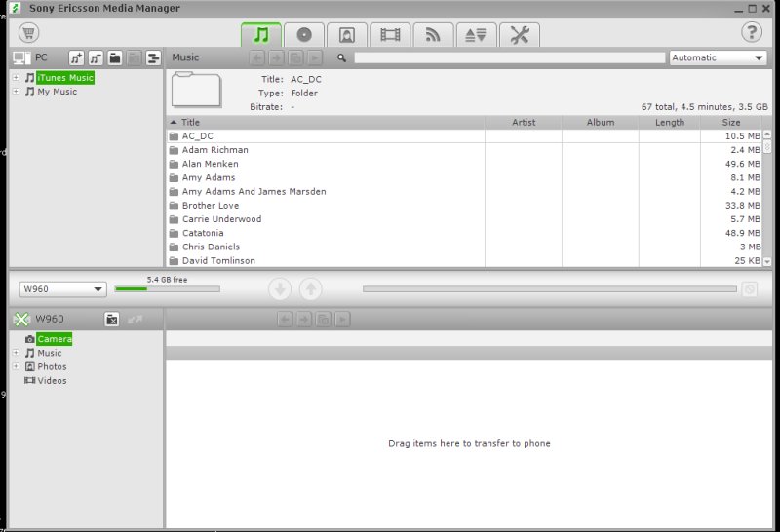
Task: Select the Carrie Underwood folder
Action: pyautogui.click(x=464, y=219)
